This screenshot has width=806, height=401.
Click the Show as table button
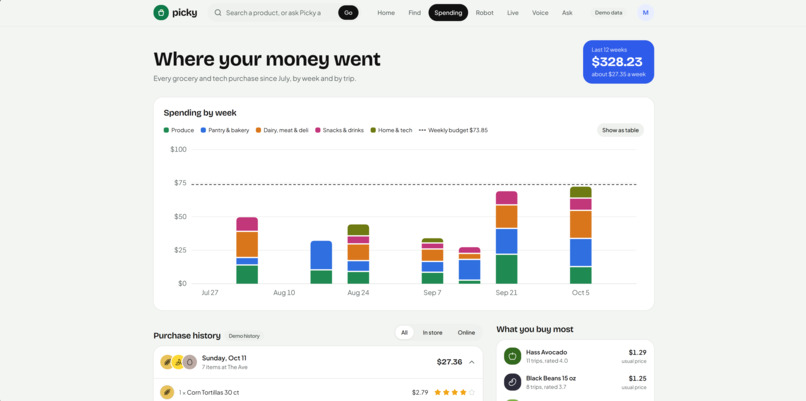620,130
